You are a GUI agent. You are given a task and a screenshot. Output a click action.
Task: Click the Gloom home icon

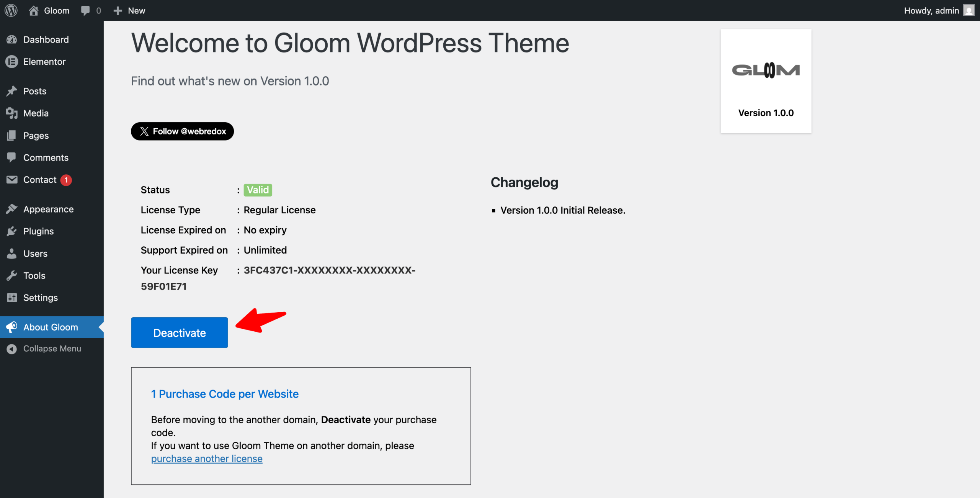33,10
